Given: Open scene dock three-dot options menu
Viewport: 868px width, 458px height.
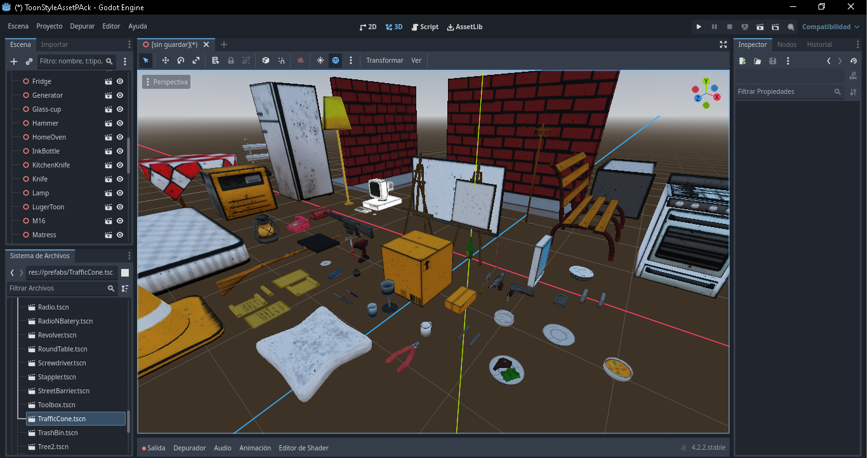Looking at the screenshot, I should pos(125,62).
